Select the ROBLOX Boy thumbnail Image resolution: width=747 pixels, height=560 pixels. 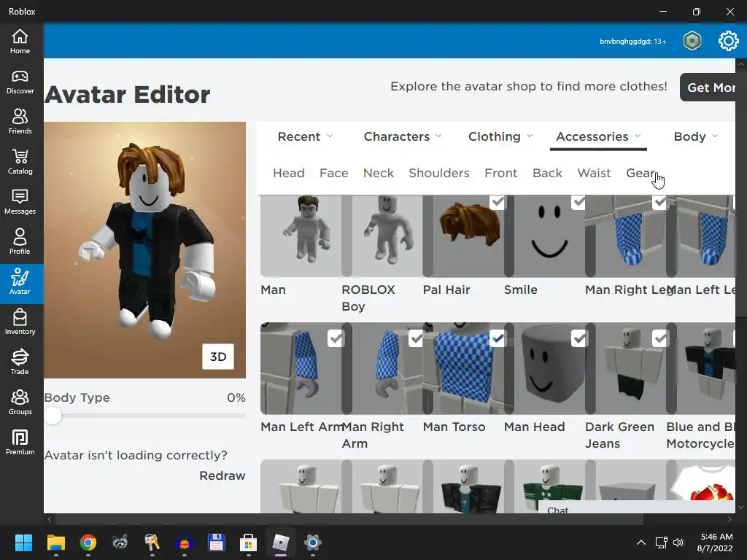(x=382, y=236)
